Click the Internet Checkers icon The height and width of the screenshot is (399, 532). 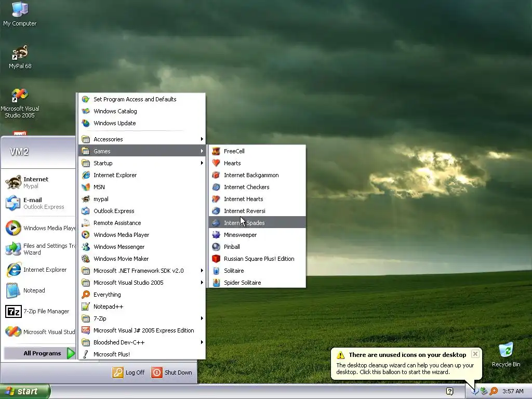pyautogui.click(x=216, y=187)
